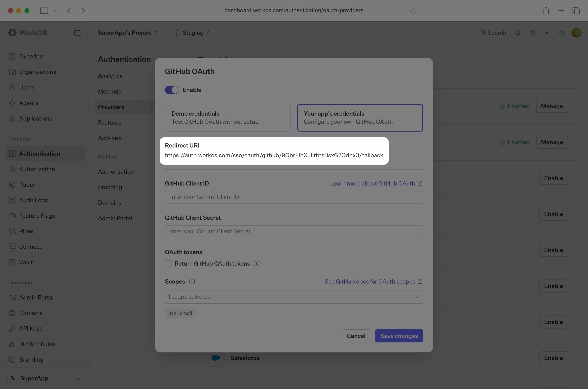Screen dimensions: 588x389
Task: Open See GitHub docs for OAuth scopes
Action: click(x=374, y=282)
